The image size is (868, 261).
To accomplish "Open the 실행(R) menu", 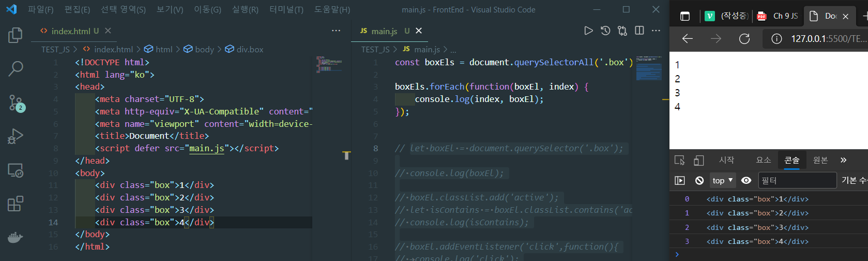I will coord(245,9).
